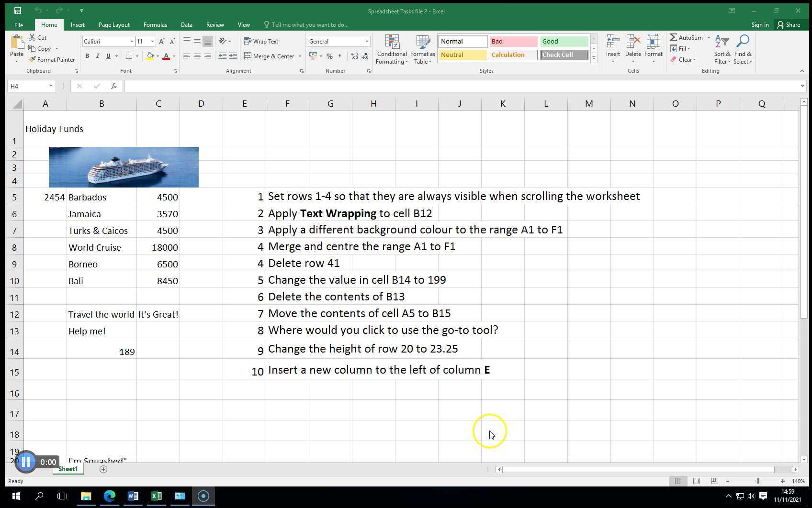Click the Share button
Image resolution: width=812 pixels, height=508 pixels.
click(x=790, y=24)
